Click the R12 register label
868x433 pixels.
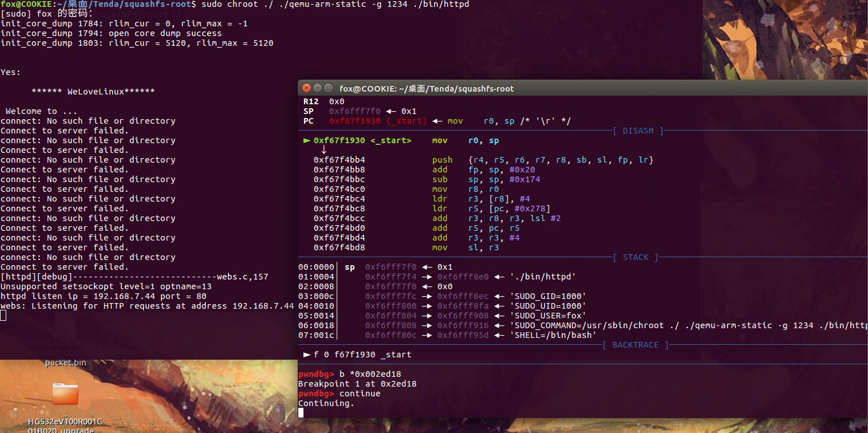pos(311,101)
